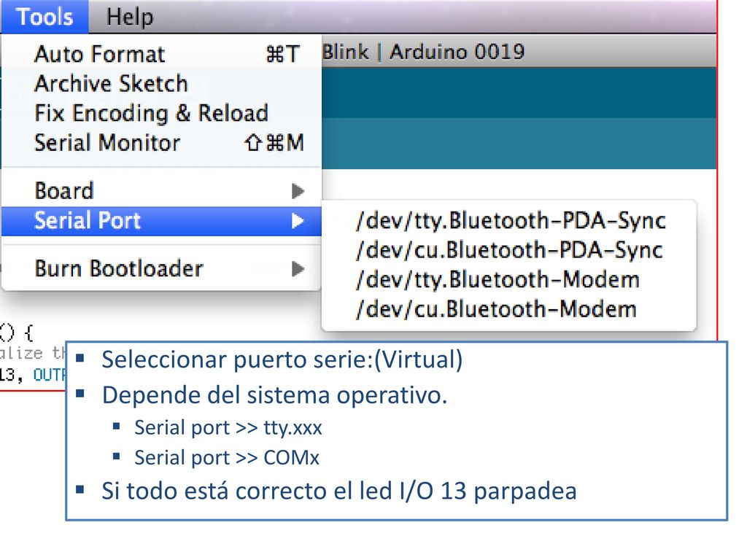Expand the Burn Bootloader submenu
The height and width of the screenshot is (560, 747).
(161, 268)
